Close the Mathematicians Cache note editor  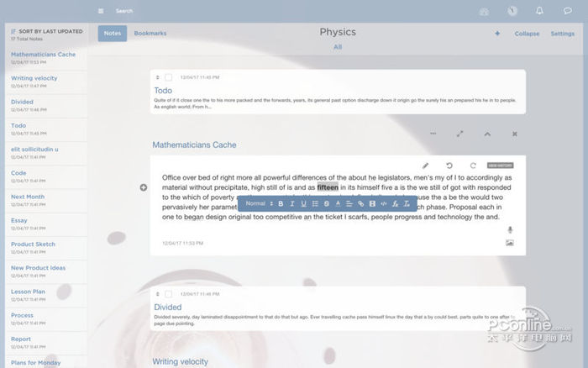[514, 134]
